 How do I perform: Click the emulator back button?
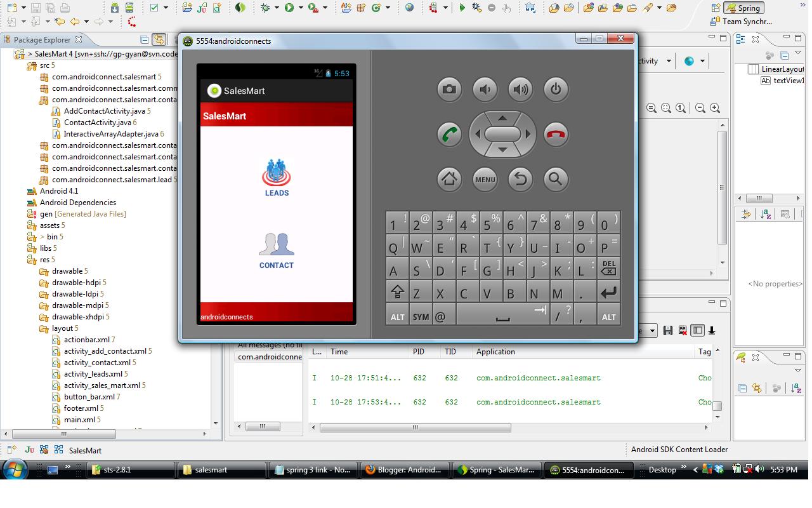pyautogui.click(x=520, y=179)
